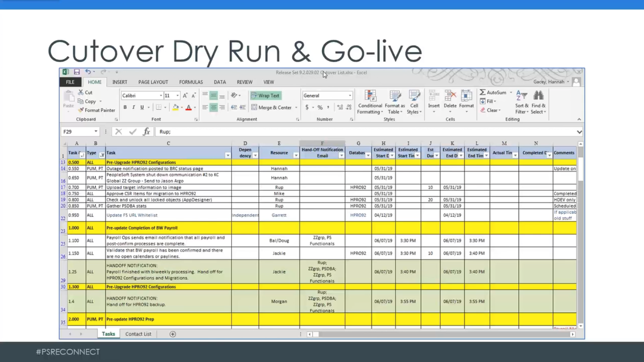Toggle Bold formatting
The image size is (644, 362).
click(x=125, y=107)
